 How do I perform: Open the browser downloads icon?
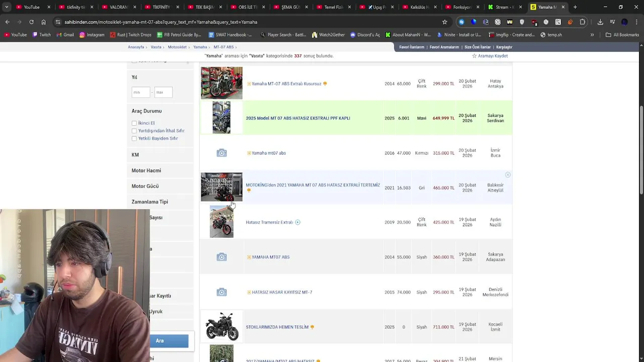(600, 22)
